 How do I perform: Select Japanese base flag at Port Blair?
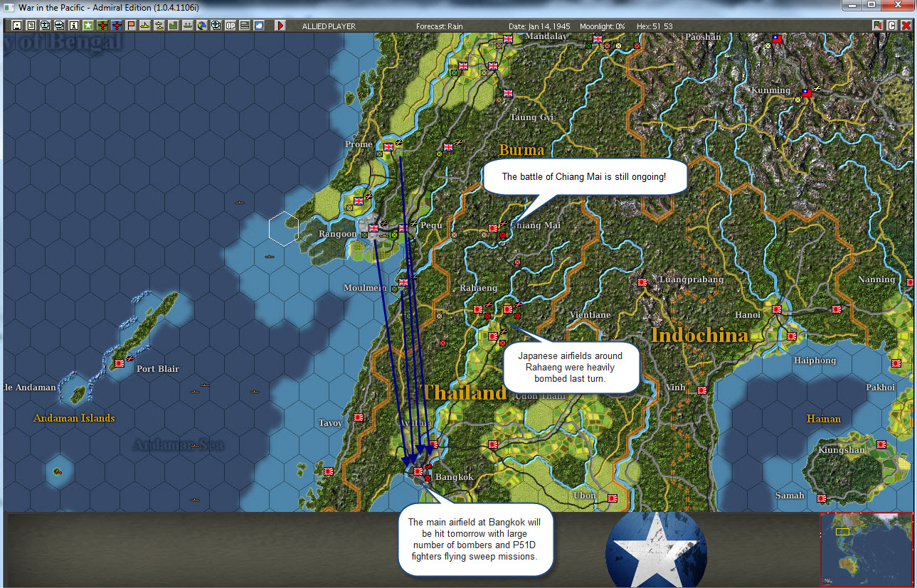(x=120, y=363)
